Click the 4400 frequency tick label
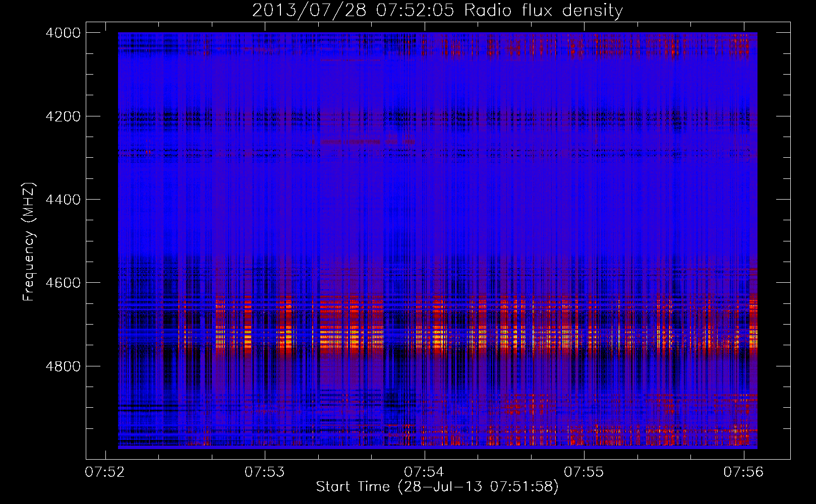816x504 pixels. pyautogui.click(x=63, y=200)
